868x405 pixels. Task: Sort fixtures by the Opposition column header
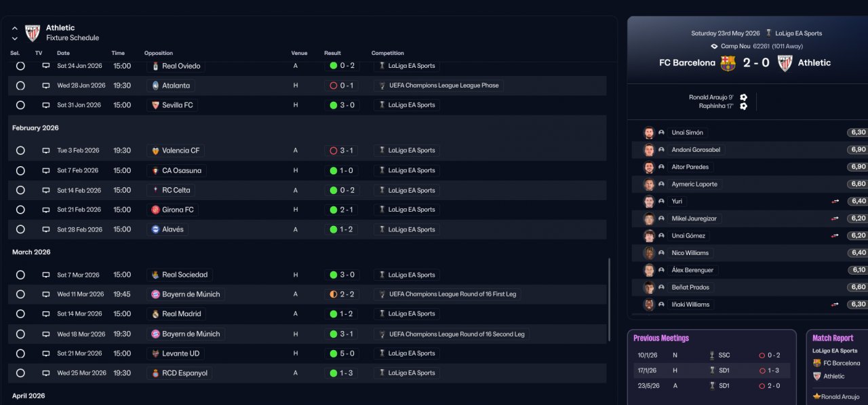click(158, 53)
